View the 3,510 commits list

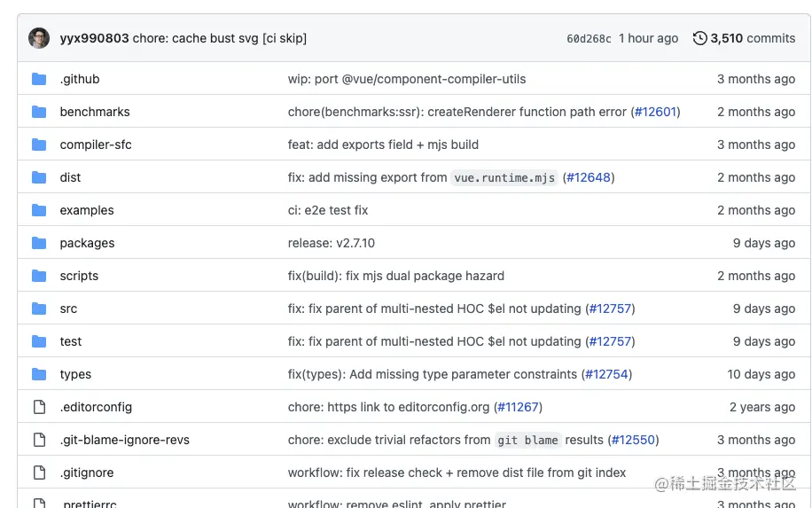752,38
